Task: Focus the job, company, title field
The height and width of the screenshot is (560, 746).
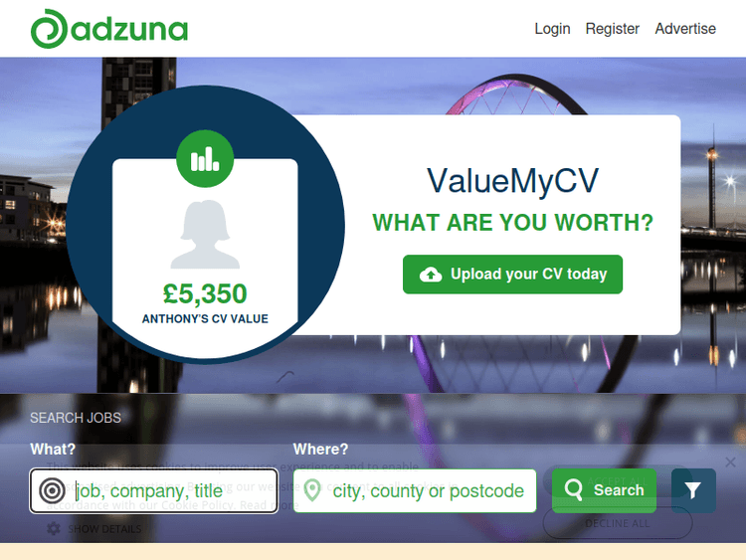Action: [153, 491]
